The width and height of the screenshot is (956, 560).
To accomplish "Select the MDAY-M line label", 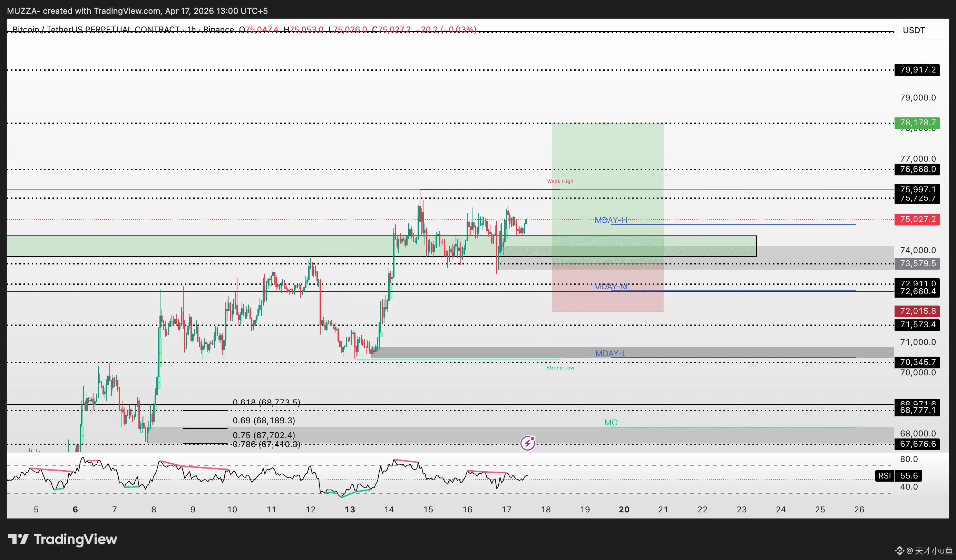I will click(611, 287).
